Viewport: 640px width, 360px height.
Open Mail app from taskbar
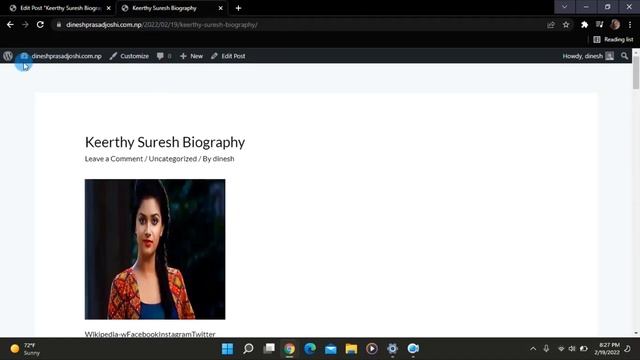(331, 349)
